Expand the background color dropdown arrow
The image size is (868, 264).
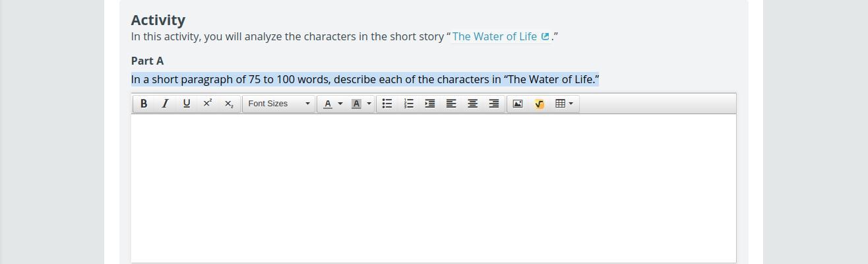pyautogui.click(x=369, y=104)
